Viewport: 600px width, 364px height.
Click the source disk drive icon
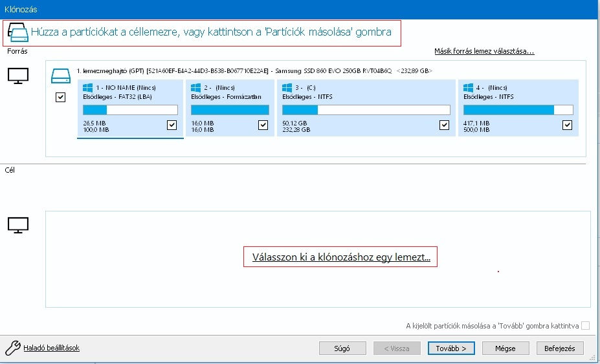tap(61, 76)
